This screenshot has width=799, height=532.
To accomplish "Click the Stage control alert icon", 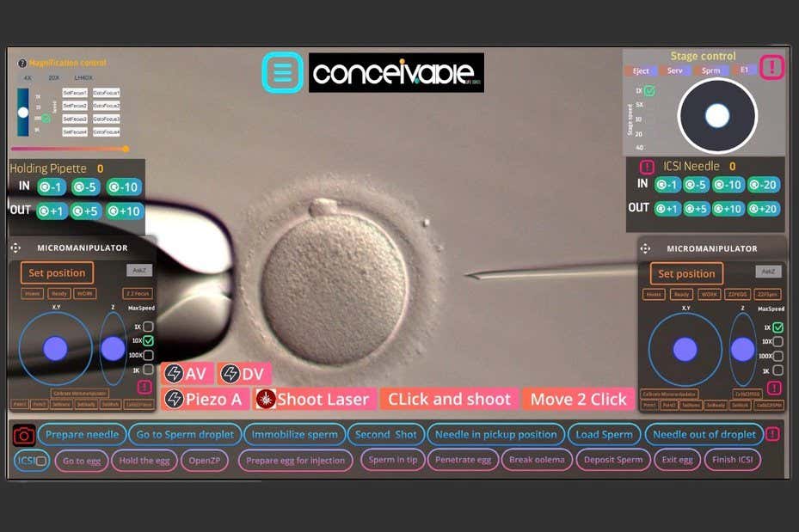I will click(771, 67).
